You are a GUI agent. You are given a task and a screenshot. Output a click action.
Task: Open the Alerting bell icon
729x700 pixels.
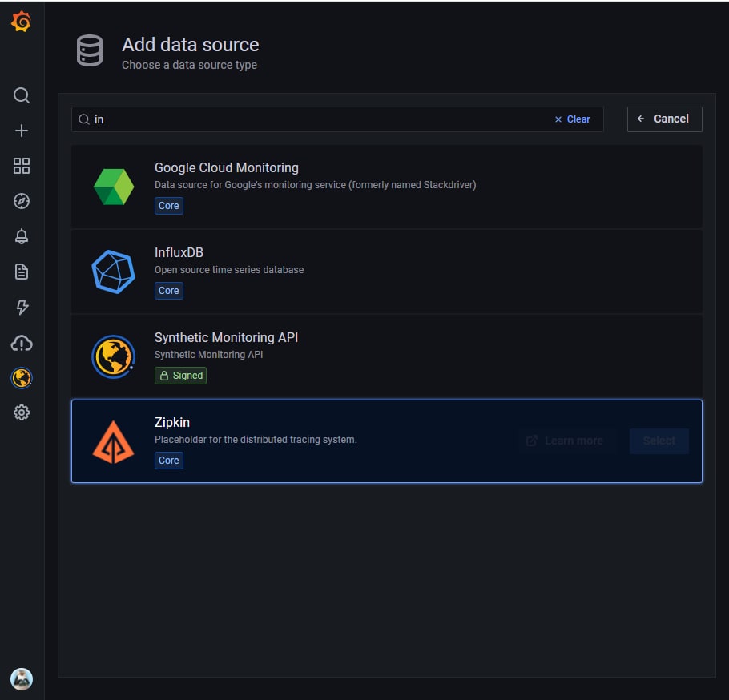pos(22,236)
